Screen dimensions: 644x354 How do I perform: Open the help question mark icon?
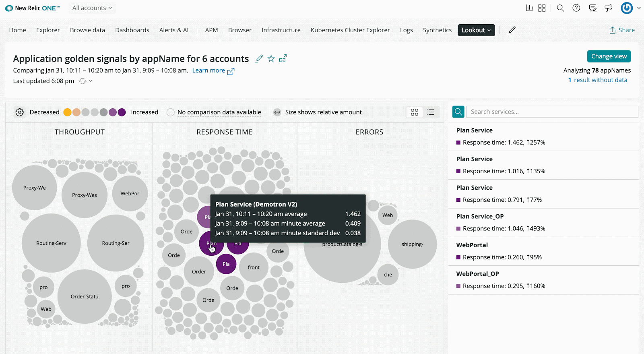point(576,8)
